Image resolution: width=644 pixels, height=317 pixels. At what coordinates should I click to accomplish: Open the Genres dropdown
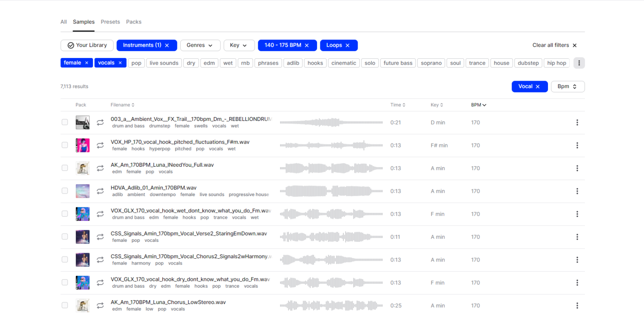point(200,45)
